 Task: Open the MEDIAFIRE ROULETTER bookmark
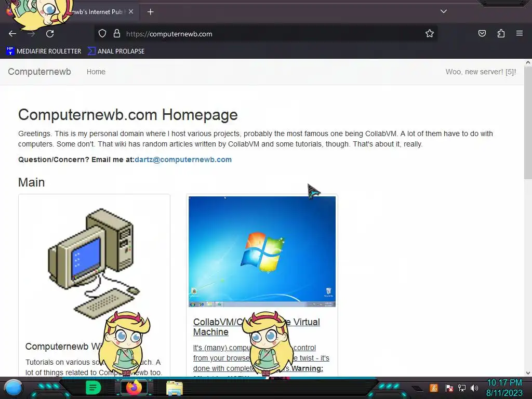(x=44, y=51)
